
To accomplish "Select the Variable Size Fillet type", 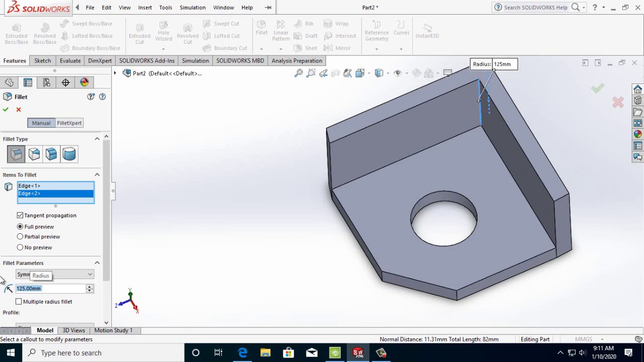I will tap(34, 154).
